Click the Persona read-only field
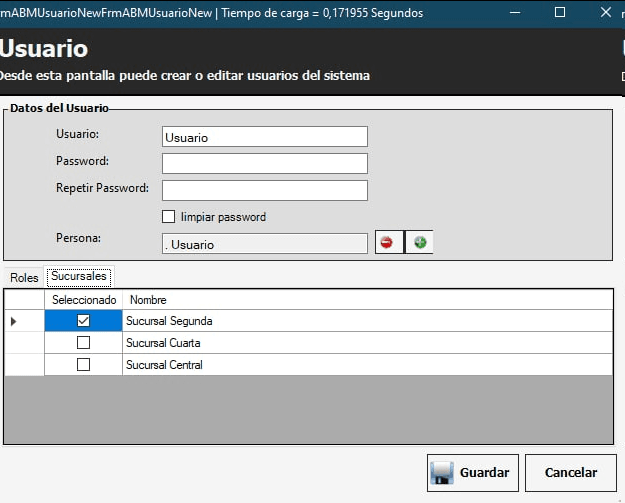This screenshot has width=625, height=503. [x=264, y=244]
